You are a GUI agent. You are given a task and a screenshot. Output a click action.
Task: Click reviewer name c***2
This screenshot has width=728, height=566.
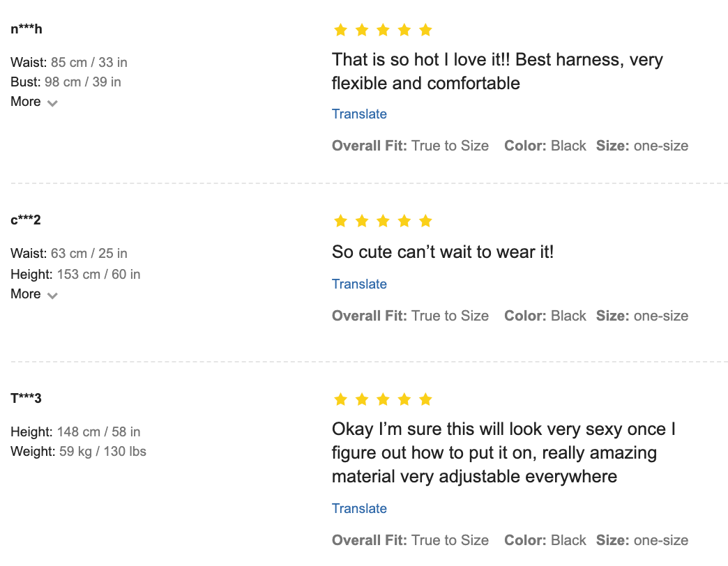(x=26, y=220)
